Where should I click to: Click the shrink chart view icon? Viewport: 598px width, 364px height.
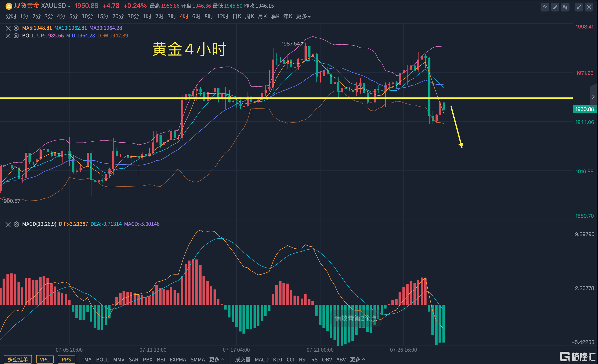(579, 7)
